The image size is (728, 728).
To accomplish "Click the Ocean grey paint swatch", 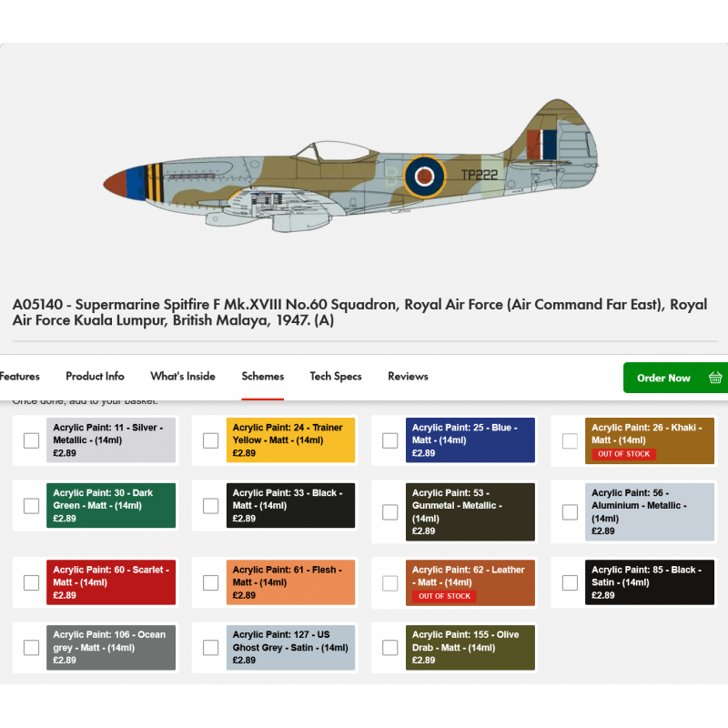I will 111,647.
